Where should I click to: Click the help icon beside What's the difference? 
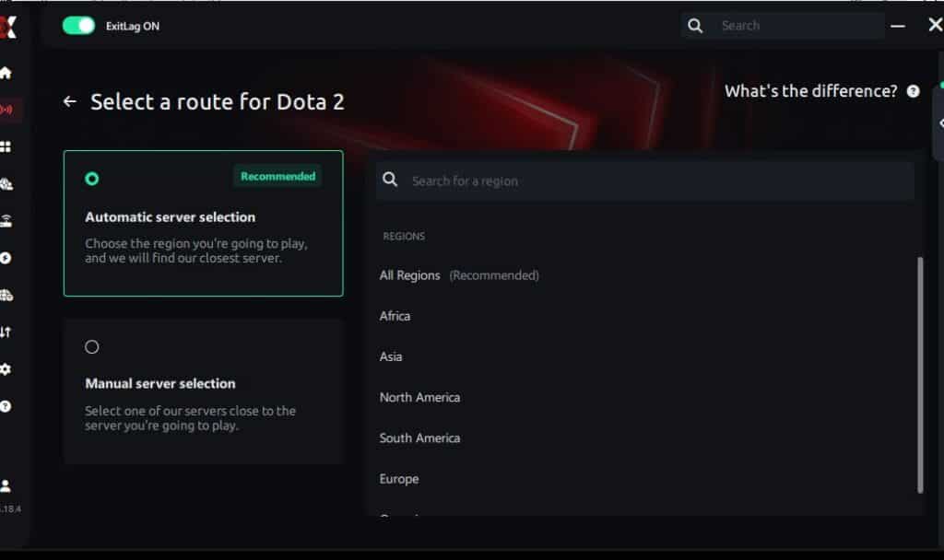click(913, 91)
